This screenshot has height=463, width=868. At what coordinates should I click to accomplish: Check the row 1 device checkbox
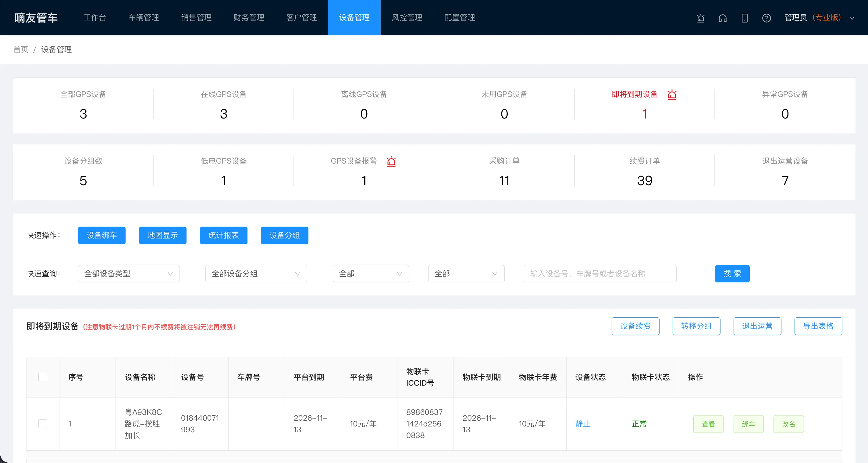43,423
